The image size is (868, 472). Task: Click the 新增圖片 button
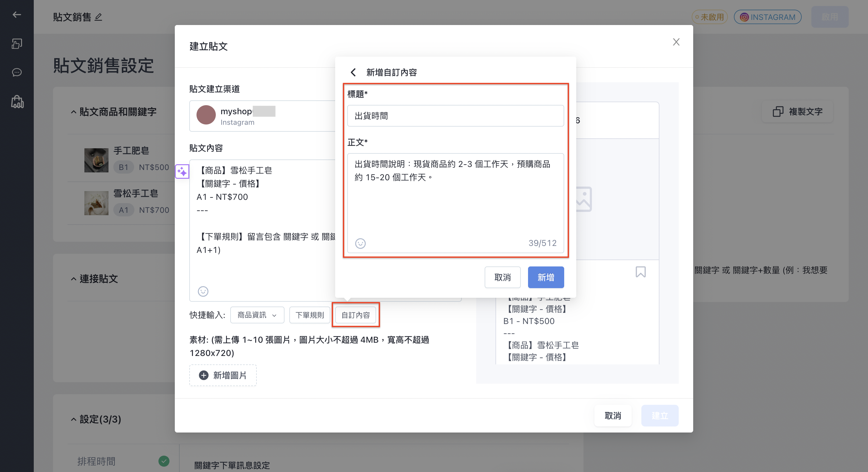pyautogui.click(x=223, y=375)
